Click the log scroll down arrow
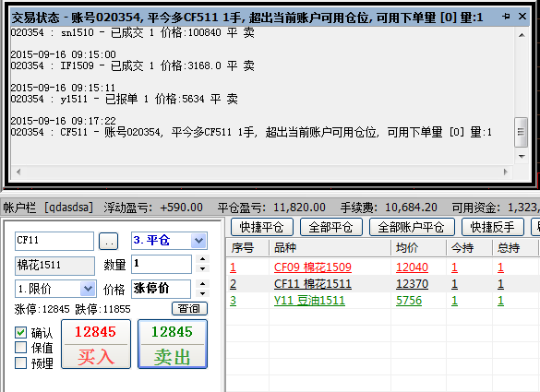 [x=522, y=156]
